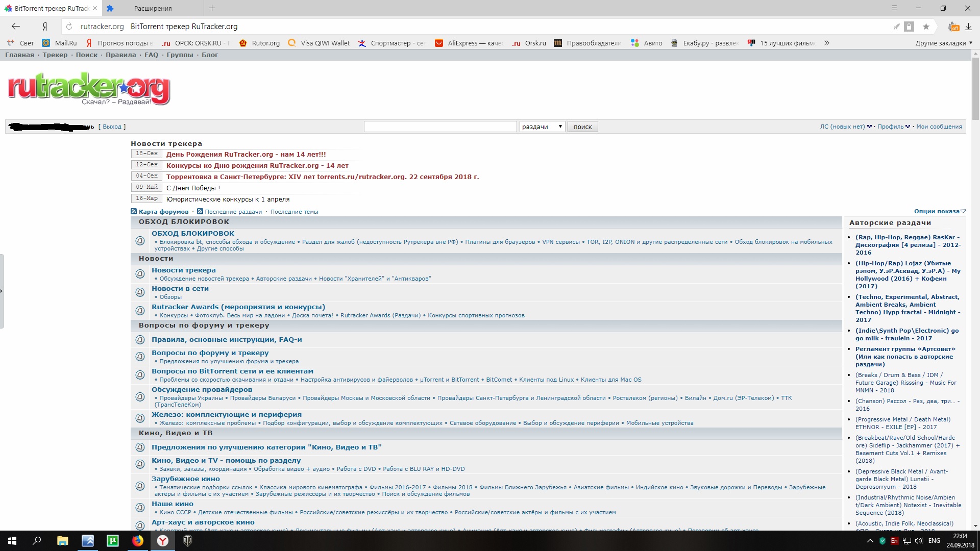
Task: Click the forum icon beside ОБХОД БЛОКИРОВОК
Action: click(140, 241)
